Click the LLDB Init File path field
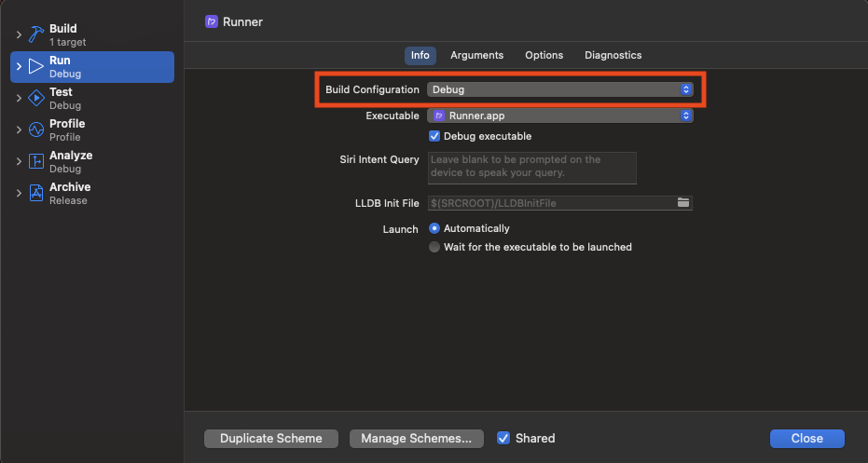 [x=559, y=203]
